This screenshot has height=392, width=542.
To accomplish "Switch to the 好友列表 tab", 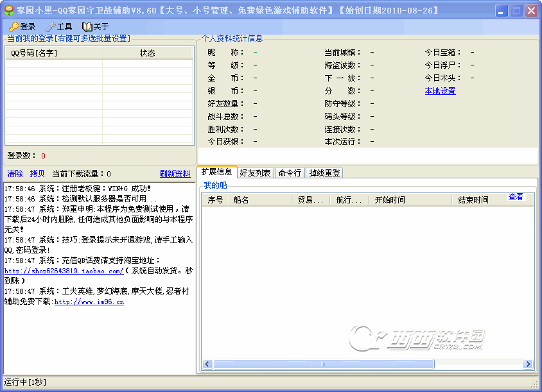I will click(255, 173).
